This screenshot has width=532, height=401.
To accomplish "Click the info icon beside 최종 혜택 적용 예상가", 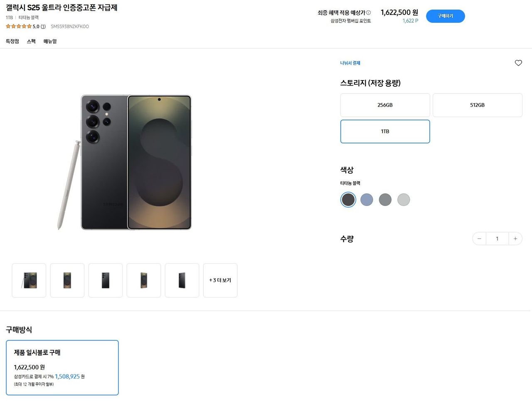I will 369,13.
